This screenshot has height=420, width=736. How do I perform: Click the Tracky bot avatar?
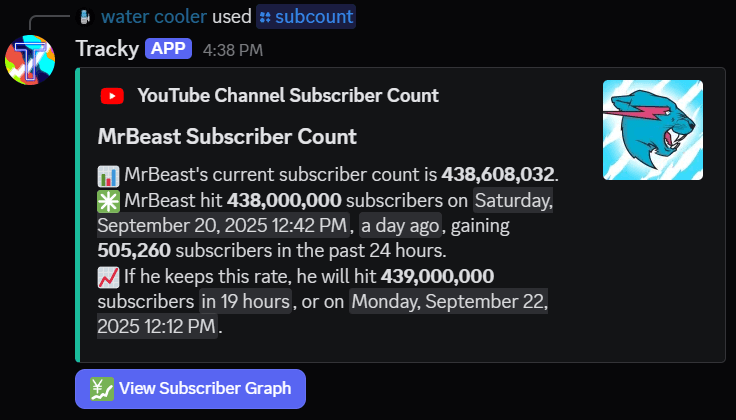point(30,61)
